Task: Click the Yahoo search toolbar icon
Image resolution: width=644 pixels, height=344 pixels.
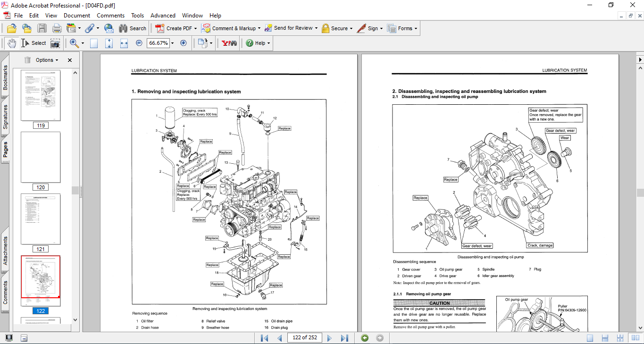Action: 229,43
